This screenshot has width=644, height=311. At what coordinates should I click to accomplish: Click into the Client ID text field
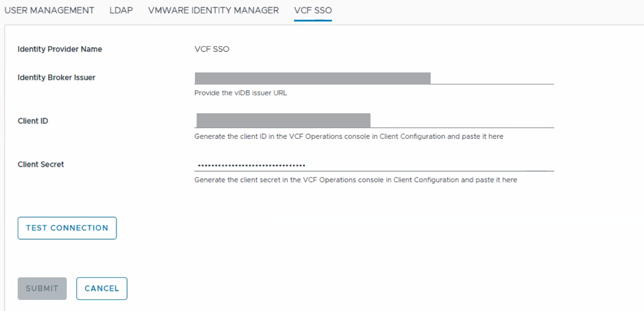click(462, 121)
